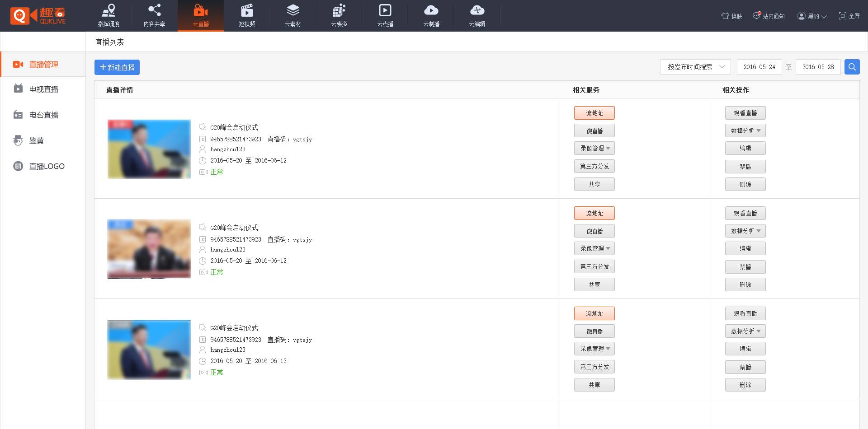Open the 内容共享 module
Screen dimensions: 868x429
click(155, 16)
